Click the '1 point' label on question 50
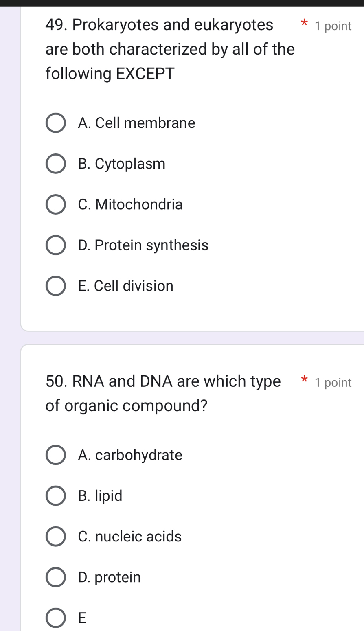364x631 pixels. point(333,383)
